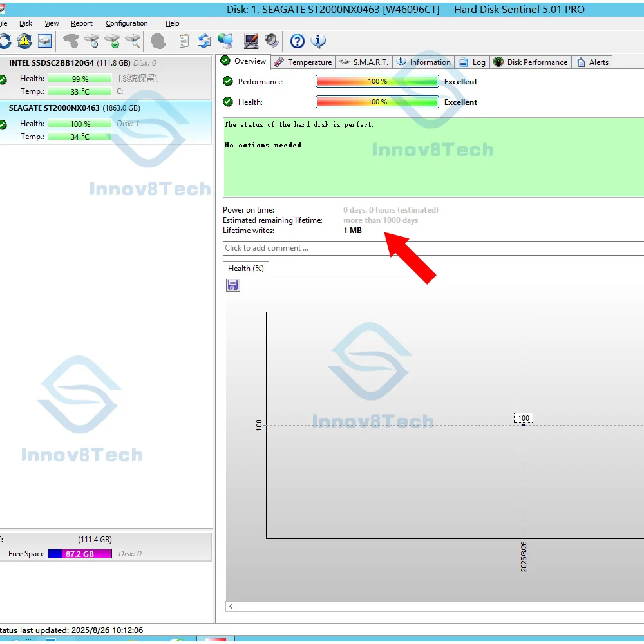This screenshot has height=644, width=644.
Task: Open the Information tab
Action: click(x=424, y=62)
